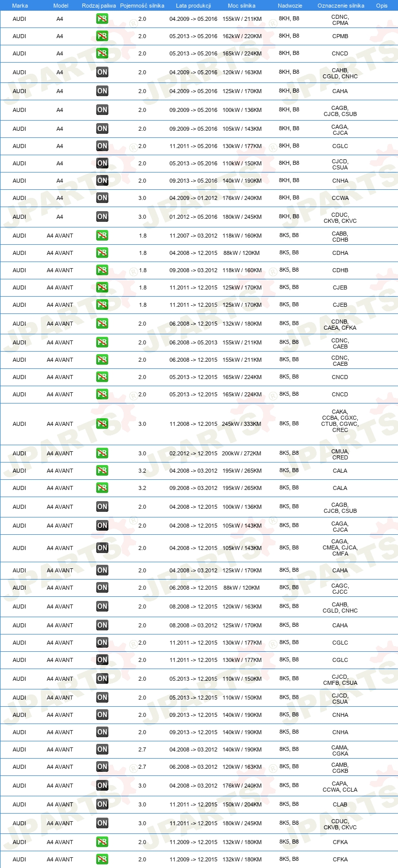Select the 8KH, B8 body cell in the CPMB row
This screenshot has height=868, width=398.
(x=289, y=36)
